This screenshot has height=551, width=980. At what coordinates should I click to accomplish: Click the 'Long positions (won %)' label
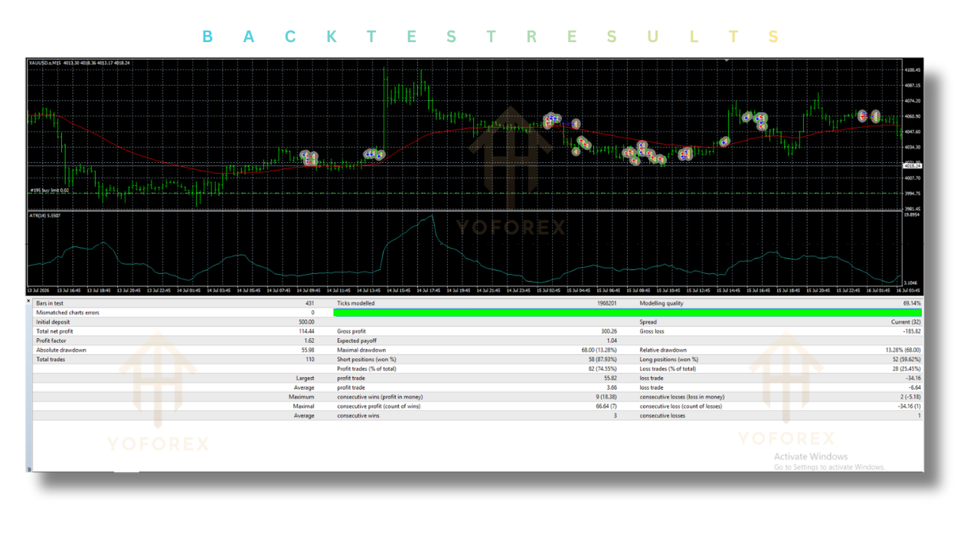[669, 359]
